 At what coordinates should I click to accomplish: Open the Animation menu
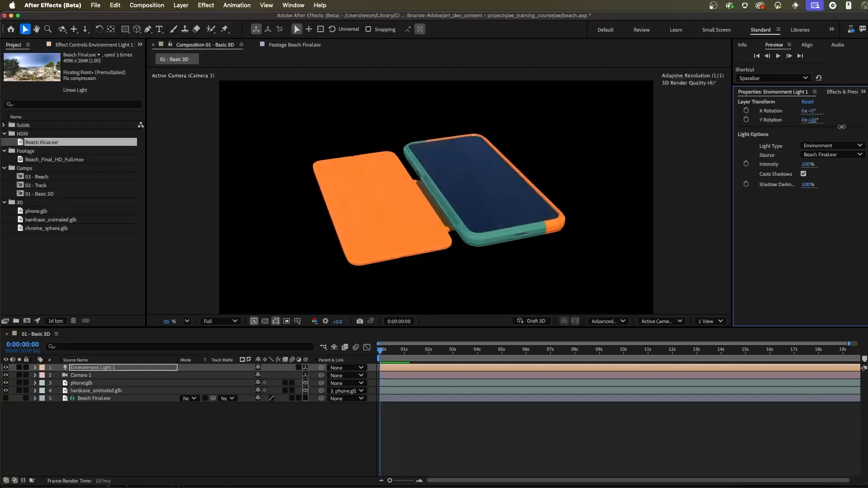click(237, 5)
